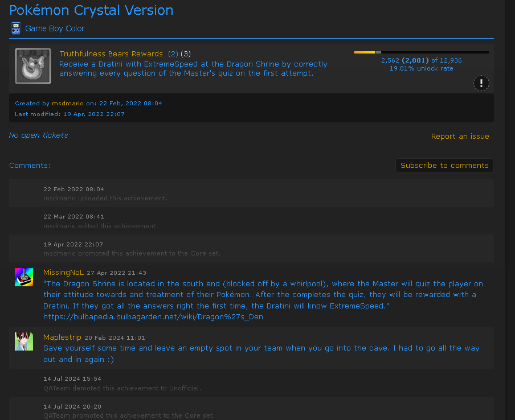Image resolution: width=515 pixels, height=420 pixels.
Task: Click the Dratini achievement badge image
Action: pyautogui.click(x=33, y=66)
